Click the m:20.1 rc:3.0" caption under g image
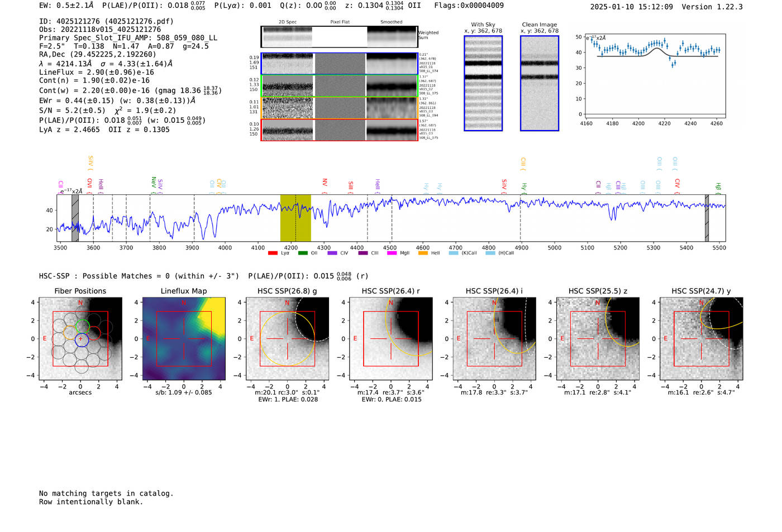 click(287, 392)
